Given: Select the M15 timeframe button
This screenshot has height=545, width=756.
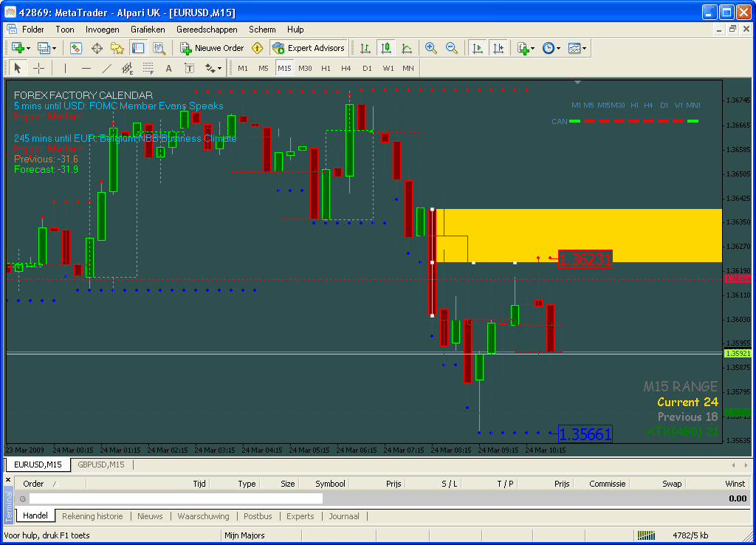Looking at the screenshot, I should click(284, 68).
